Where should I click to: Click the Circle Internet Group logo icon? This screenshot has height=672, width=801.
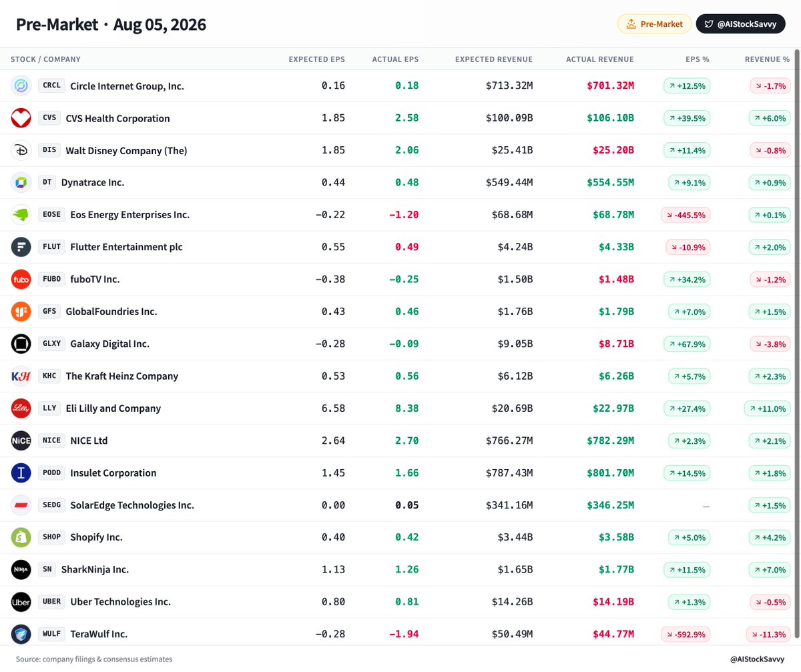(21, 86)
